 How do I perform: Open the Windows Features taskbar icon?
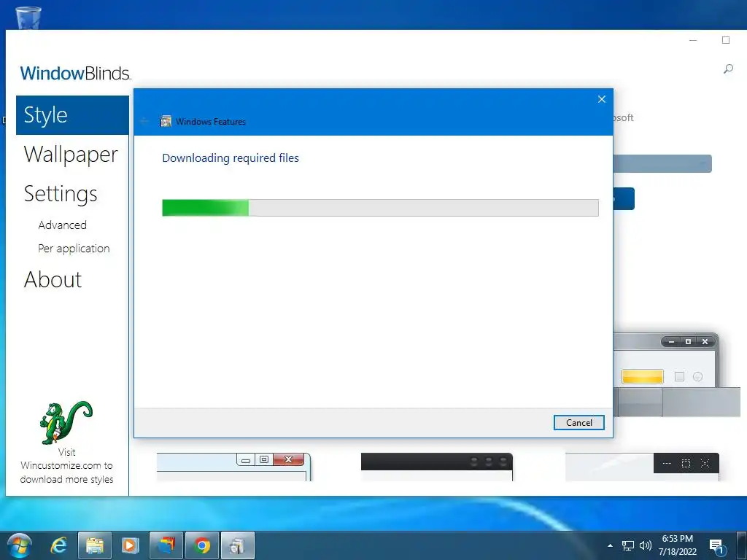(x=238, y=545)
